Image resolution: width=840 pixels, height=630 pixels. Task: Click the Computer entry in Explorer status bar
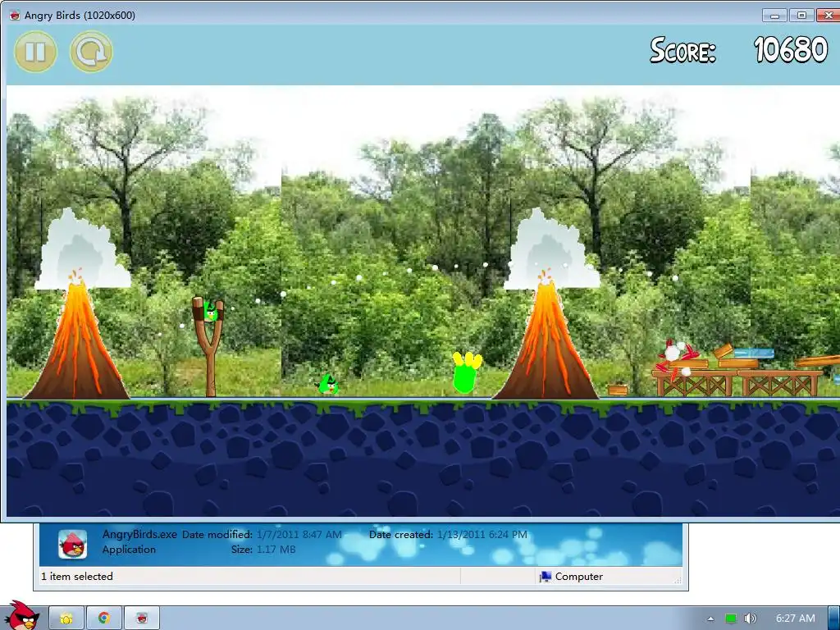tap(571, 577)
